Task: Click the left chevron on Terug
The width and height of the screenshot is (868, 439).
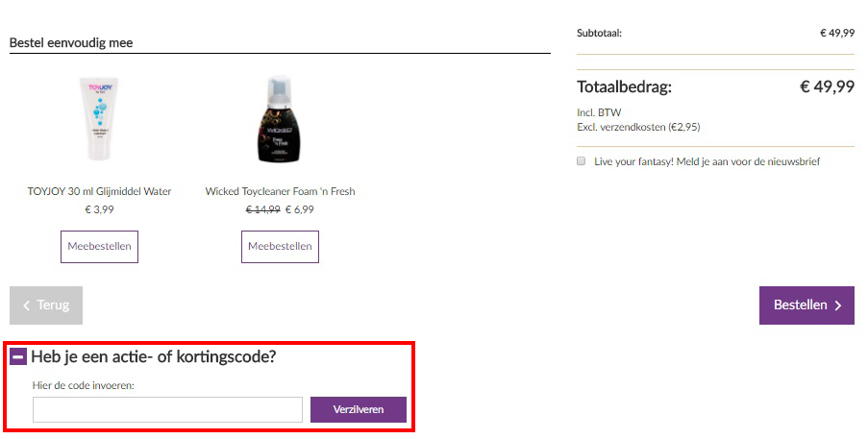Action: [x=26, y=305]
